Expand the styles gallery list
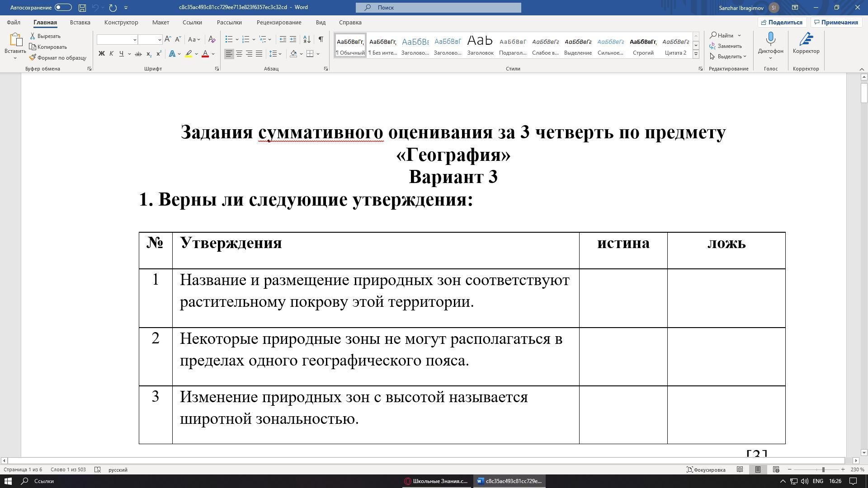 [x=696, y=54]
